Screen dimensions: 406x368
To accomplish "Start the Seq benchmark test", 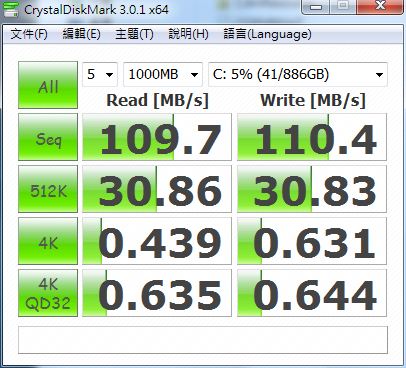I will (x=48, y=137).
